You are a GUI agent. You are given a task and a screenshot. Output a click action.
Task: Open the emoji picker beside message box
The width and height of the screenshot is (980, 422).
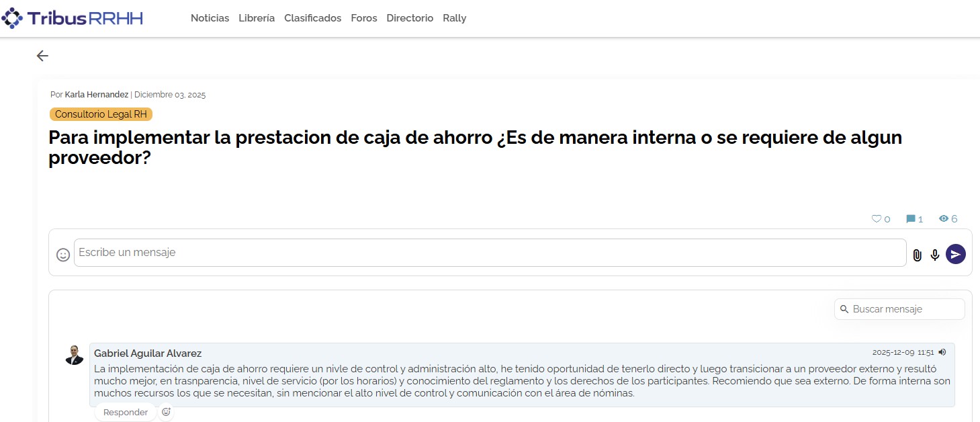(63, 255)
